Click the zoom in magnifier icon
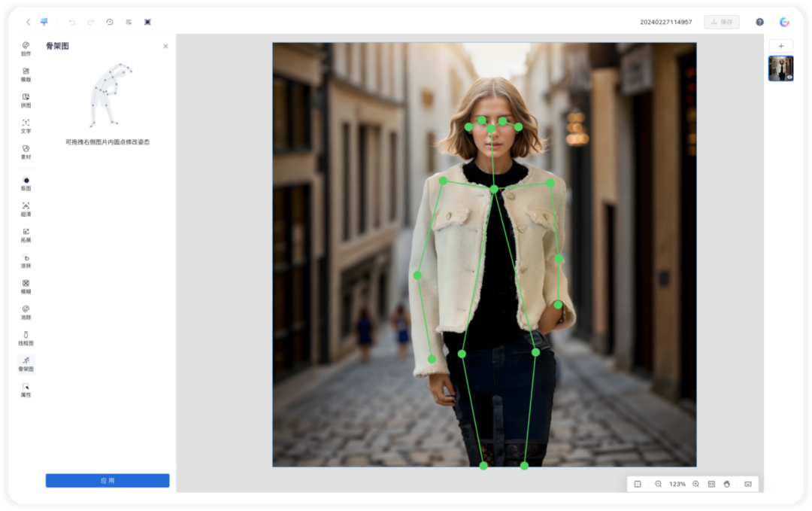The width and height of the screenshot is (812, 511). tap(696, 484)
